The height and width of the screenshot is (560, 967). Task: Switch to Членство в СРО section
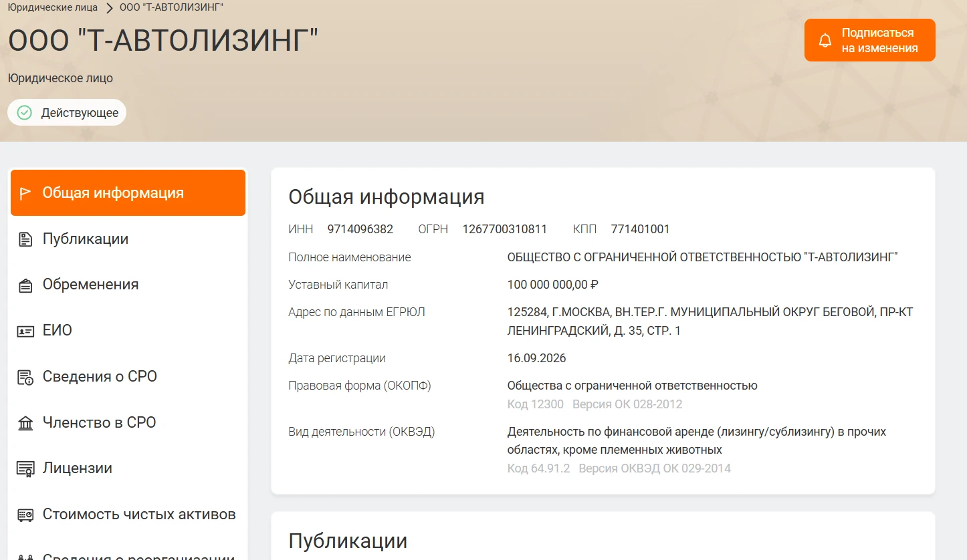pos(128,423)
